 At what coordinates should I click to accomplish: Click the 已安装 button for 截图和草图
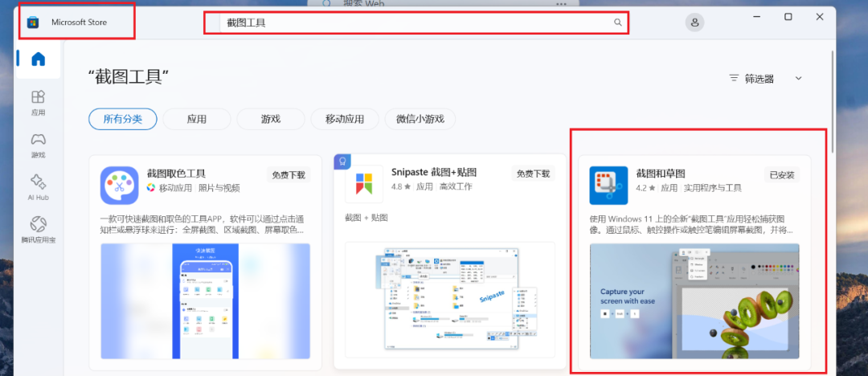[x=782, y=174]
